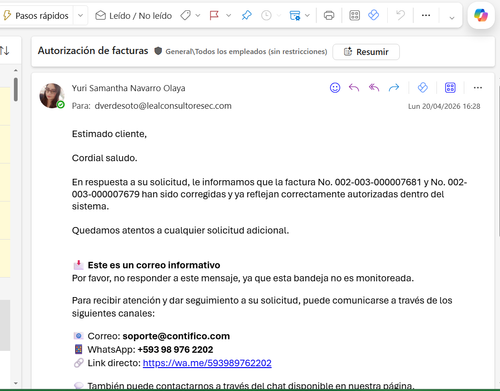The height and width of the screenshot is (391, 500).
Task: Expand the dropdown next to the rules icon
Action: point(307,15)
